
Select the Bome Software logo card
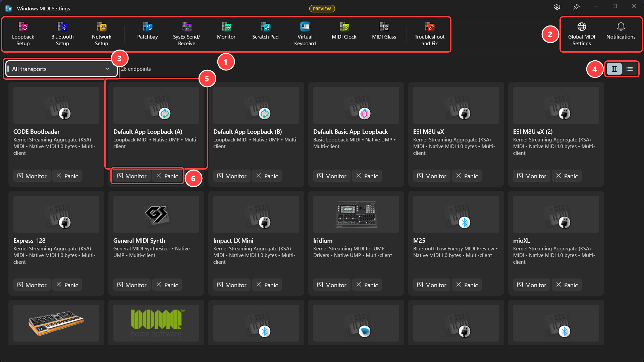pos(156,323)
